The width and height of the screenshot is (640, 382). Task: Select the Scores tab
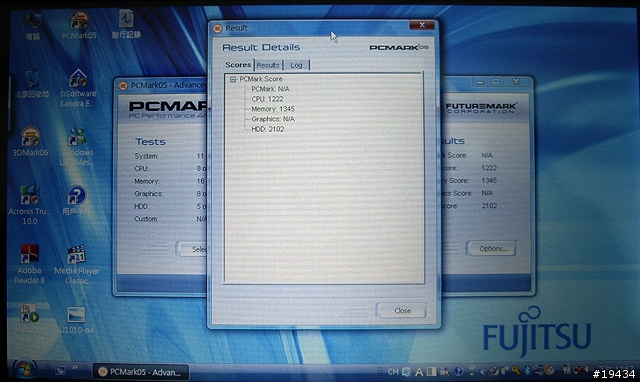point(238,65)
